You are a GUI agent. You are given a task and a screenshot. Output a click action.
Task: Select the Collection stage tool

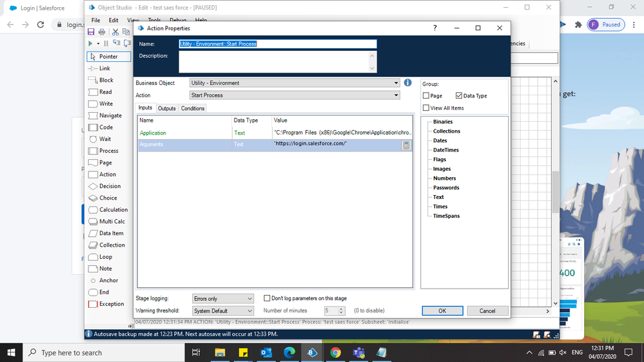[107, 245]
